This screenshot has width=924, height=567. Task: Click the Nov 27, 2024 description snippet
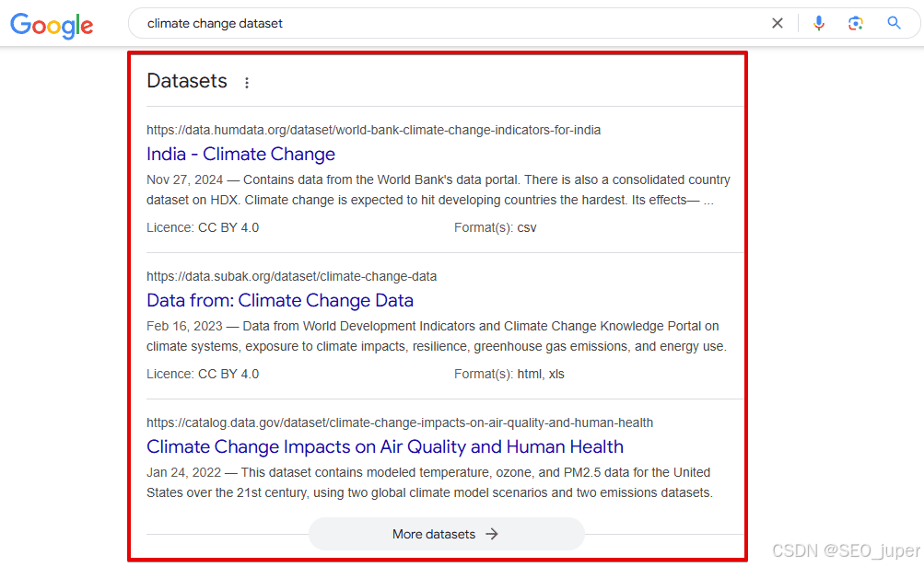click(x=439, y=190)
